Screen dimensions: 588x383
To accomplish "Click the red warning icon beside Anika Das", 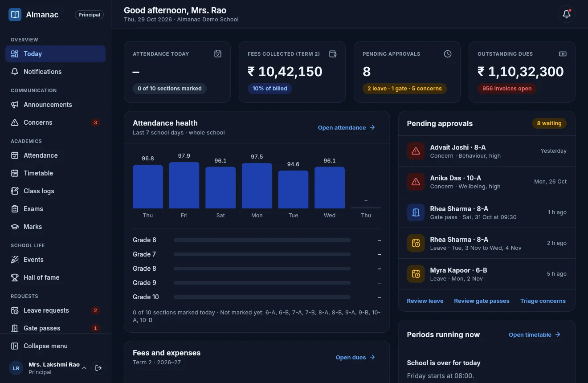I will (416, 182).
